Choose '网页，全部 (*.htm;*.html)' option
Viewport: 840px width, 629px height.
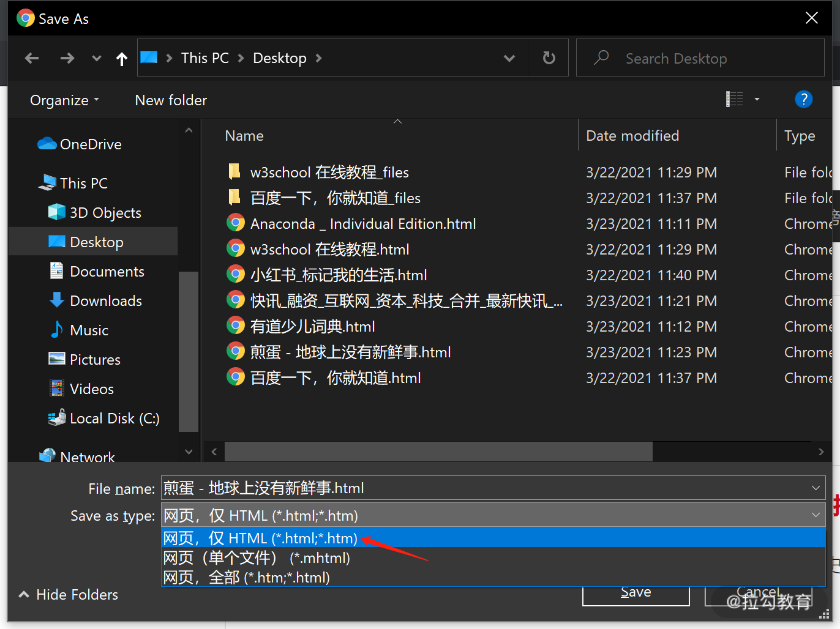[493, 577]
